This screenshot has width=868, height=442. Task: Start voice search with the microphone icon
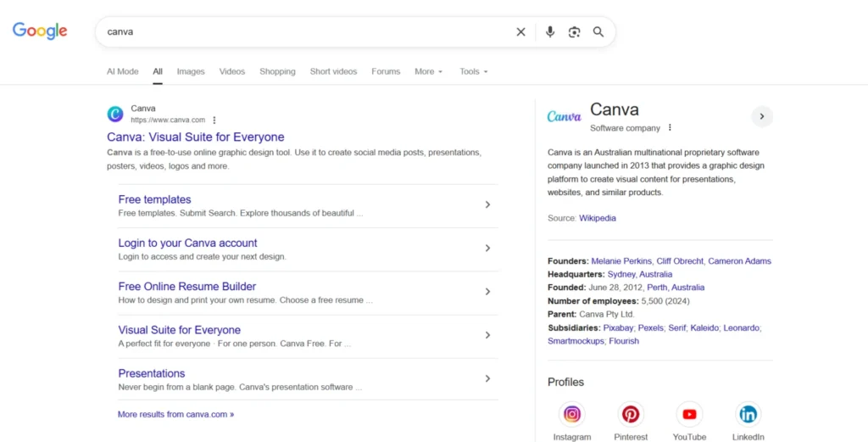[x=549, y=32]
